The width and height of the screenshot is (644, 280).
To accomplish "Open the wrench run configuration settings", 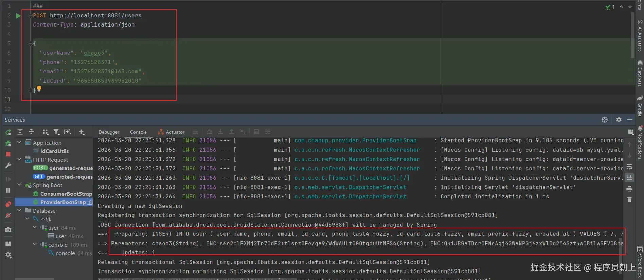I will (8, 165).
